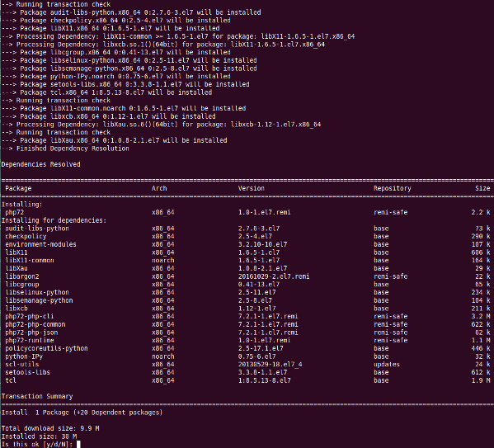This screenshot has height=448, width=494.
Task: Click the 'Version' column header
Action: tap(251, 188)
